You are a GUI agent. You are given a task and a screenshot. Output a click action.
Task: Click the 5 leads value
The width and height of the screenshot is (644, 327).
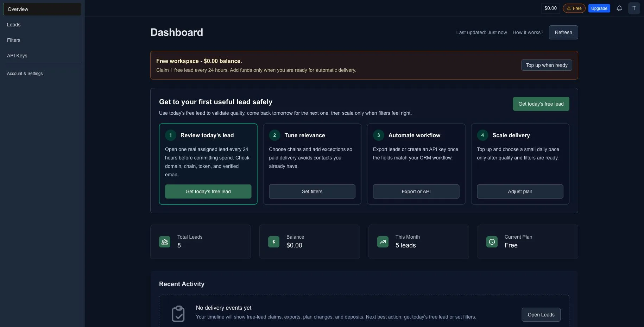[405, 245]
